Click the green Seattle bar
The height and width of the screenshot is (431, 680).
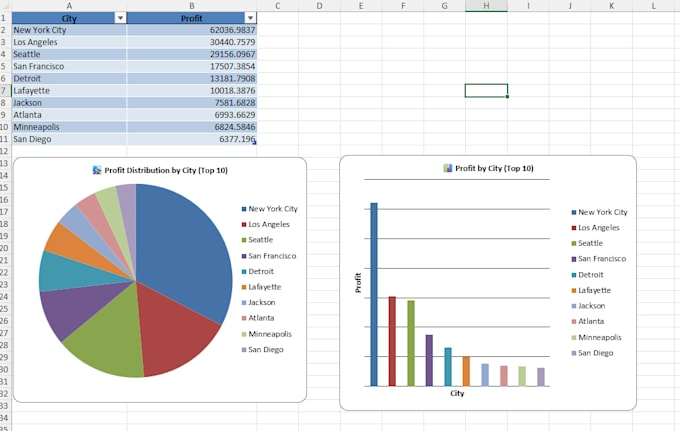coord(411,343)
